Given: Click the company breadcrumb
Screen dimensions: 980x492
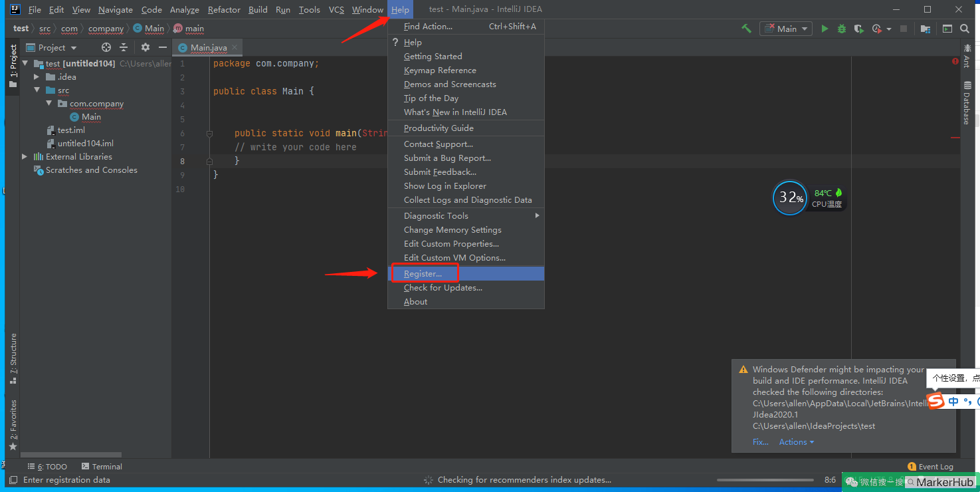Looking at the screenshot, I should click(x=106, y=29).
